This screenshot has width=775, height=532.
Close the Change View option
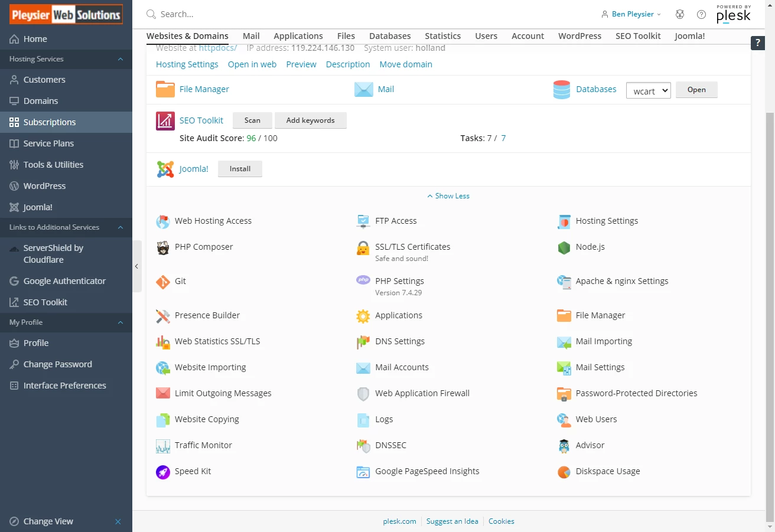coord(118,522)
